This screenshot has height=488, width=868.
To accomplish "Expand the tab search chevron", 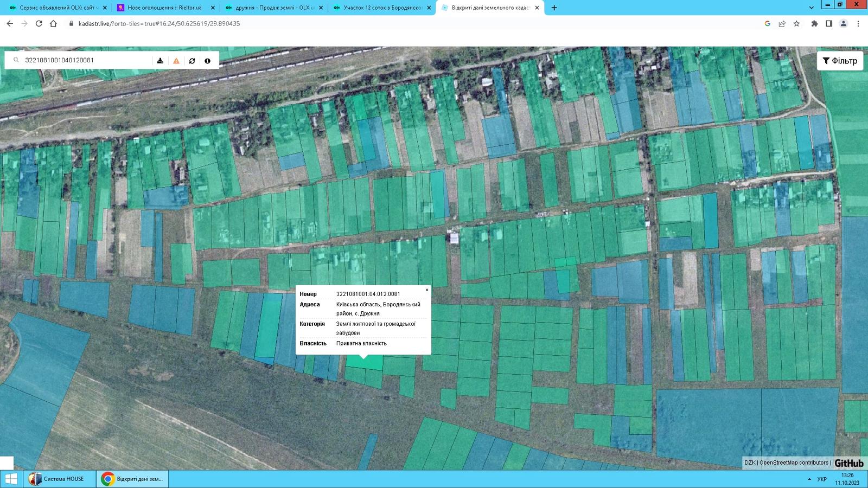I will coord(811,8).
